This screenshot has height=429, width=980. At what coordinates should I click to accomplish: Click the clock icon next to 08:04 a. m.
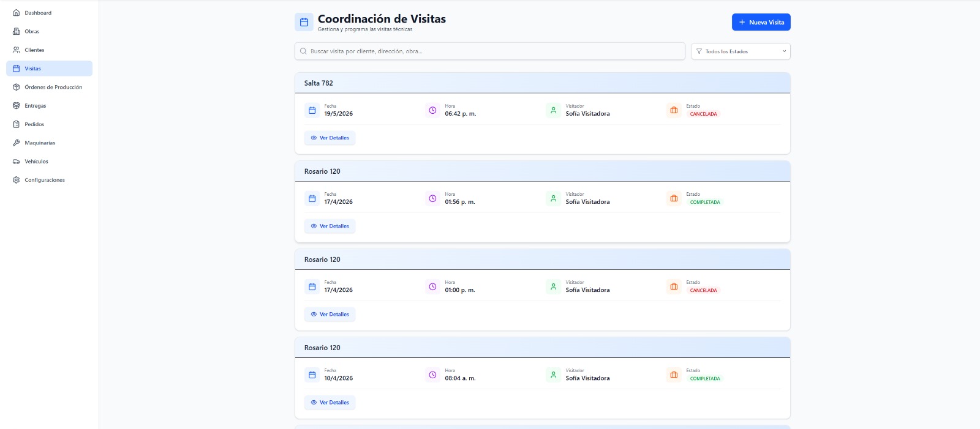pyautogui.click(x=432, y=375)
